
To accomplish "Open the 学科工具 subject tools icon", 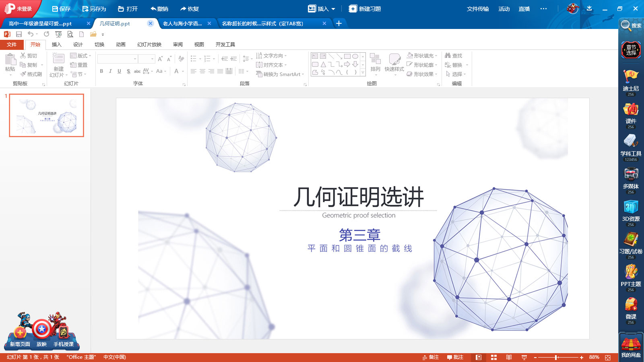I will coord(631,146).
